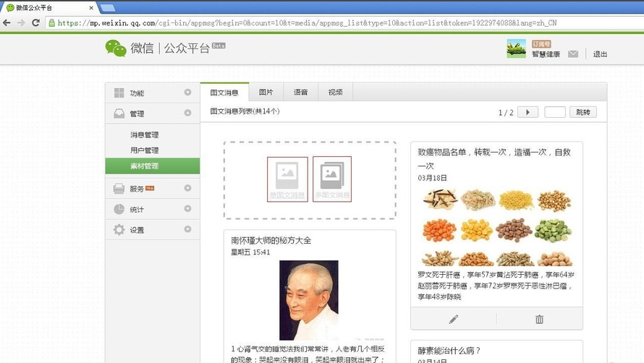
Task: Switch to the 图片 tab
Action: coord(266,93)
